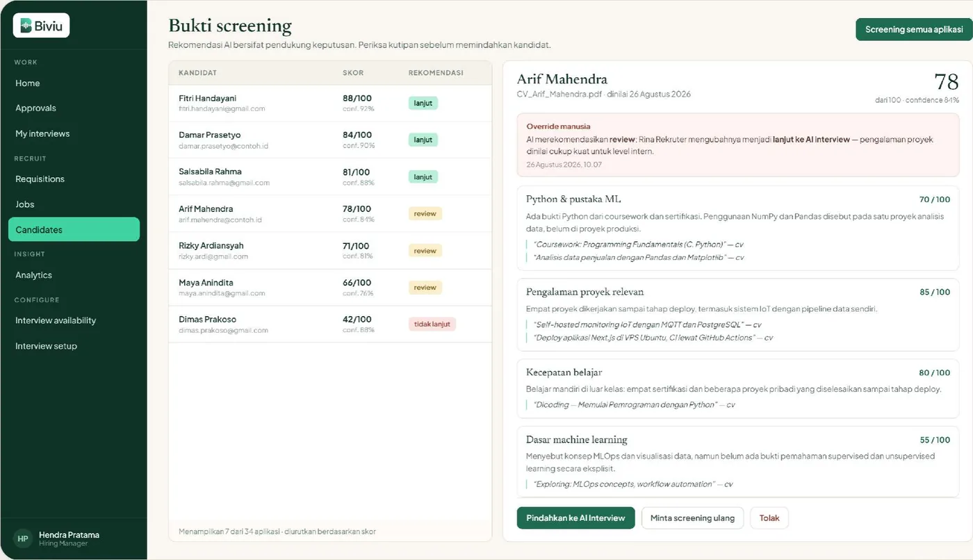Open the Dasar machine learning card
Screen dimensions: 973x560
pos(738,463)
